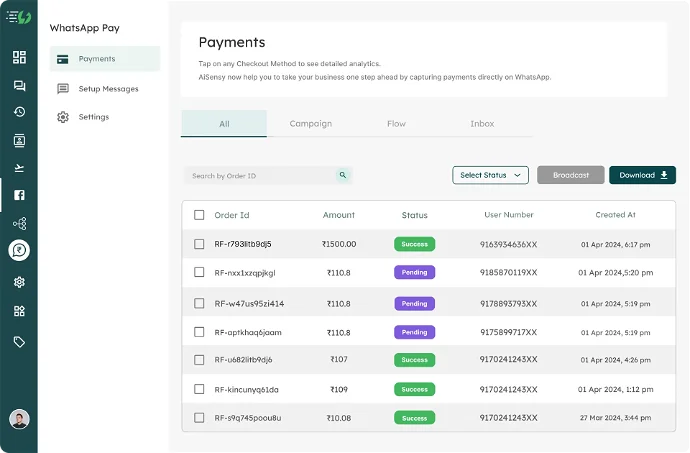Viewport: 690px width, 453px height.
Task: Check the box for order RF-r793litb9dj5
Action: pos(199,244)
